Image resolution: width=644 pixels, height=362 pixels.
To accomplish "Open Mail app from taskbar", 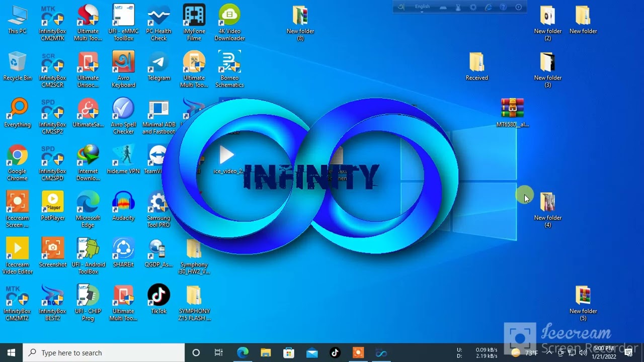I will click(312, 353).
